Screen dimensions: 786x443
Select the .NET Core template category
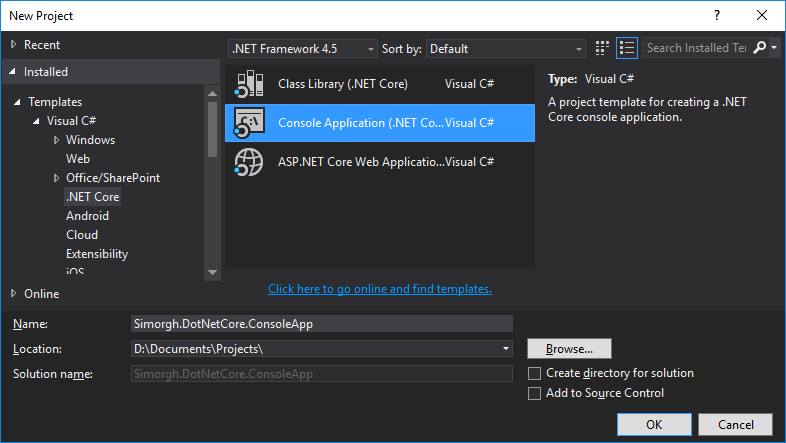click(x=93, y=197)
